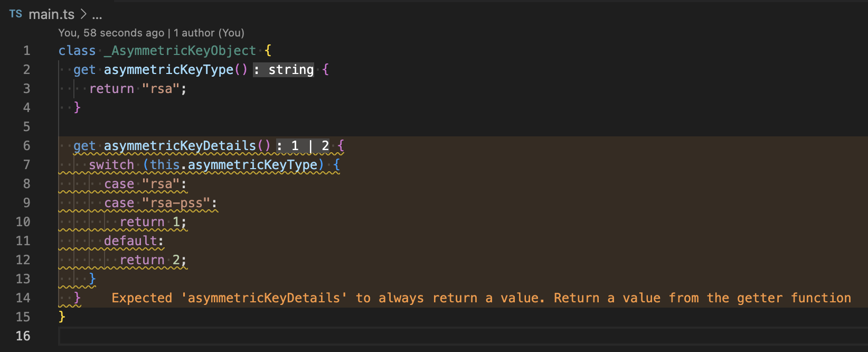Click the "return 2;" statement
The width and height of the screenshot is (868, 352).
point(153,260)
